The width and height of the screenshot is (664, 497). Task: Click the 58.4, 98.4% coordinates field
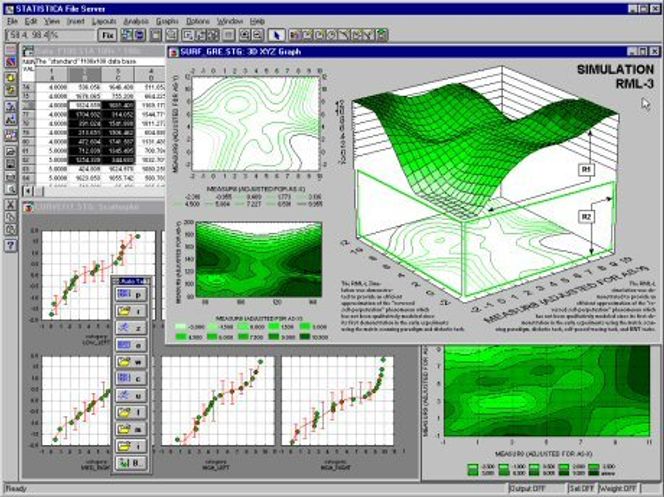[x=40, y=34]
